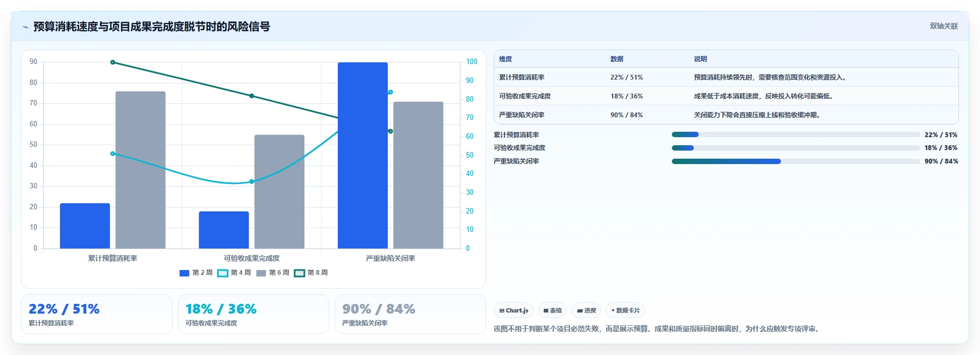The height and width of the screenshot is (355, 980).
Task: Click the 数据卡片 tag
Action: pyautogui.click(x=626, y=310)
